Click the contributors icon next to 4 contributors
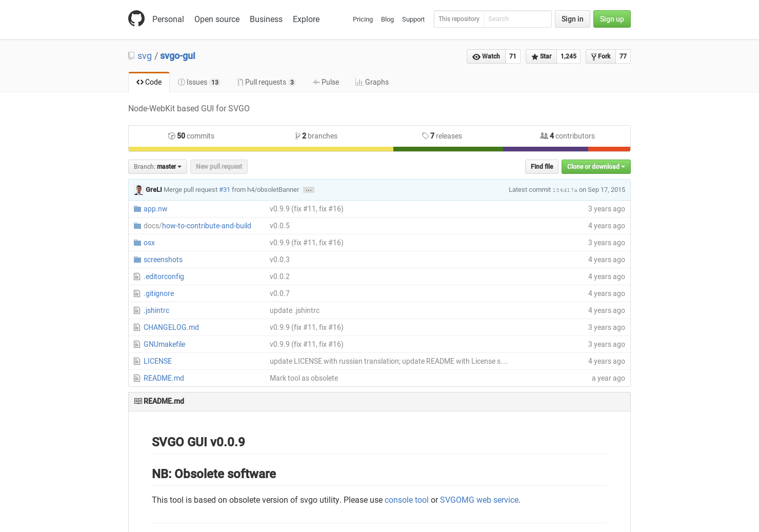 pyautogui.click(x=544, y=135)
